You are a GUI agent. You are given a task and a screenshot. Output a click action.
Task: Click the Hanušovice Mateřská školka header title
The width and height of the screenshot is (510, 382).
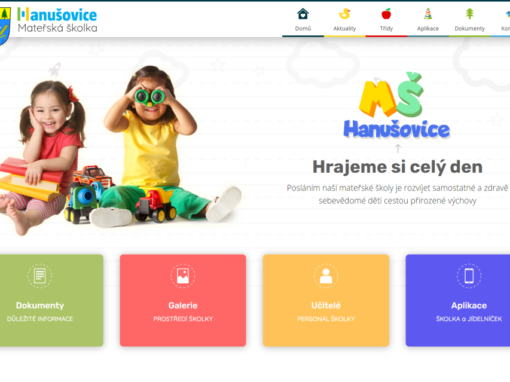pyautogui.click(x=57, y=20)
